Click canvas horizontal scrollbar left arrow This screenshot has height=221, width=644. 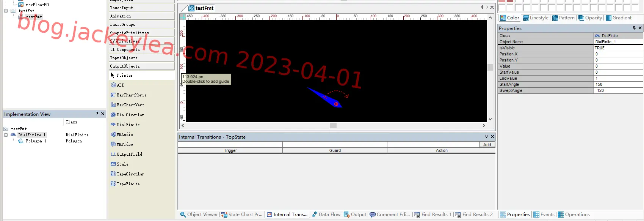pos(183,125)
